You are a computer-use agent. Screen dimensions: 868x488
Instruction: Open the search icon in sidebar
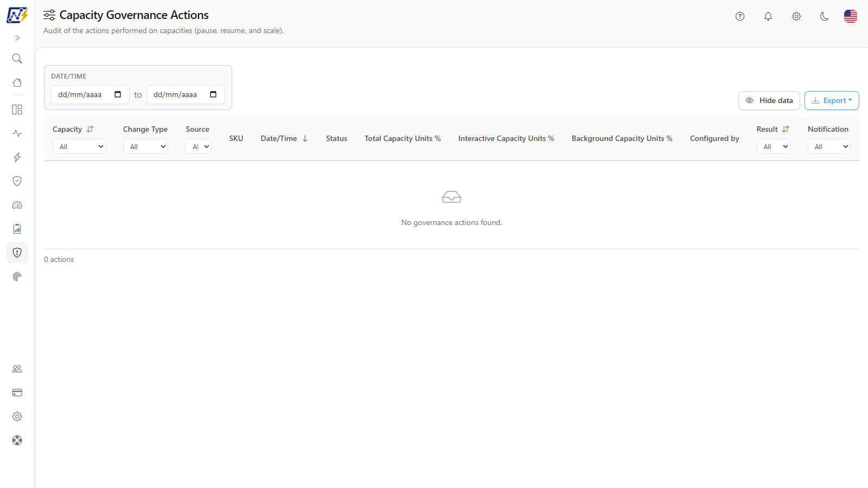click(17, 59)
